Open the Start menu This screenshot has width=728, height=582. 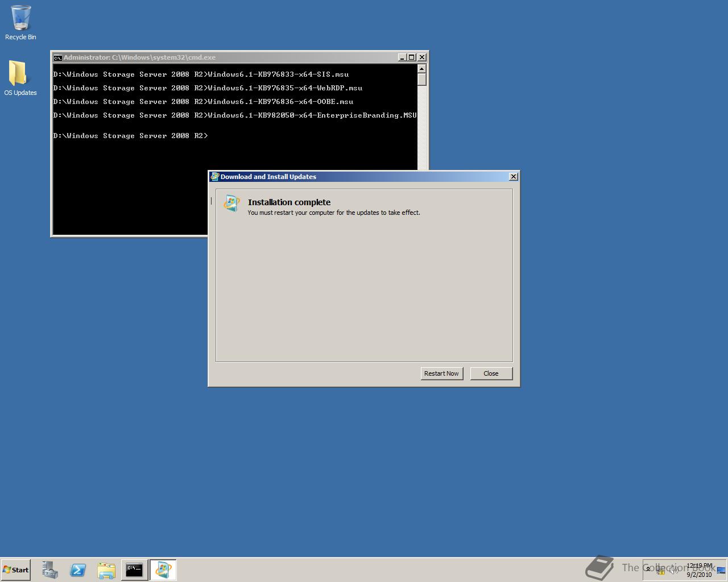click(x=15, y=569)
